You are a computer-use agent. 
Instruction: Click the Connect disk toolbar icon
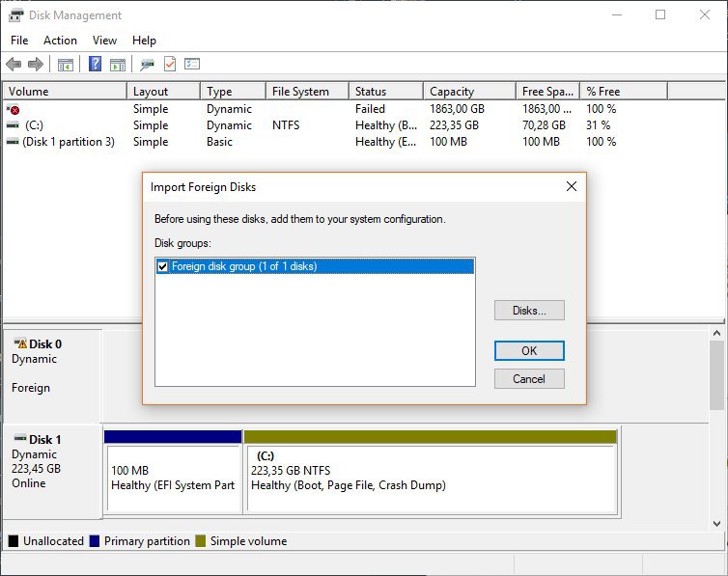click(147, 65)
